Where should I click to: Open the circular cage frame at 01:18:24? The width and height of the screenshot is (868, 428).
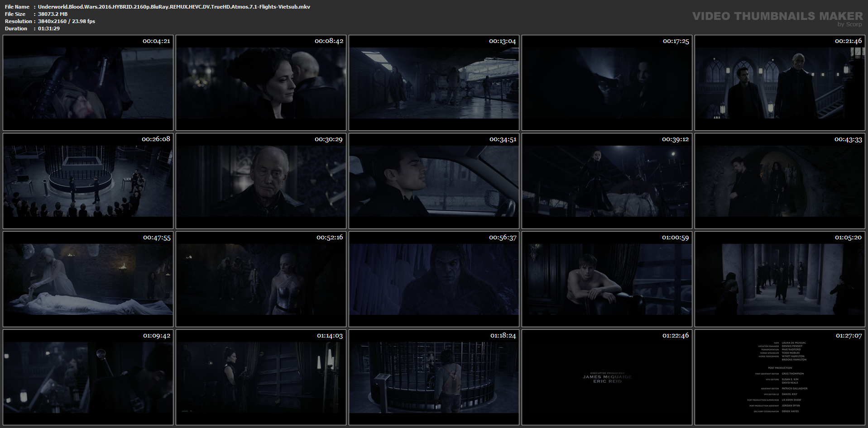[434, 377]
